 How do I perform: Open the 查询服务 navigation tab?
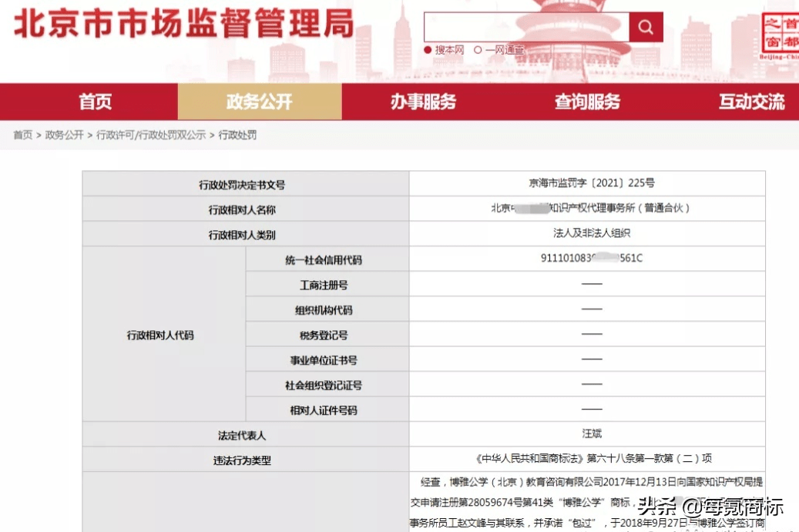(587, 102)
